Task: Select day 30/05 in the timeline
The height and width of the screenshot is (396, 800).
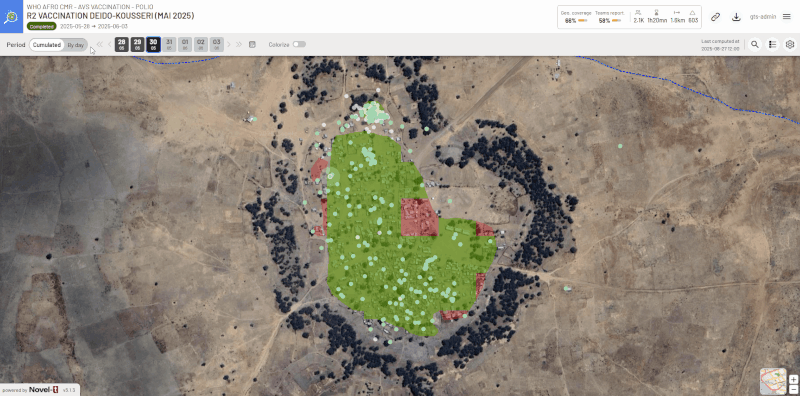Action: click(154, 44)
